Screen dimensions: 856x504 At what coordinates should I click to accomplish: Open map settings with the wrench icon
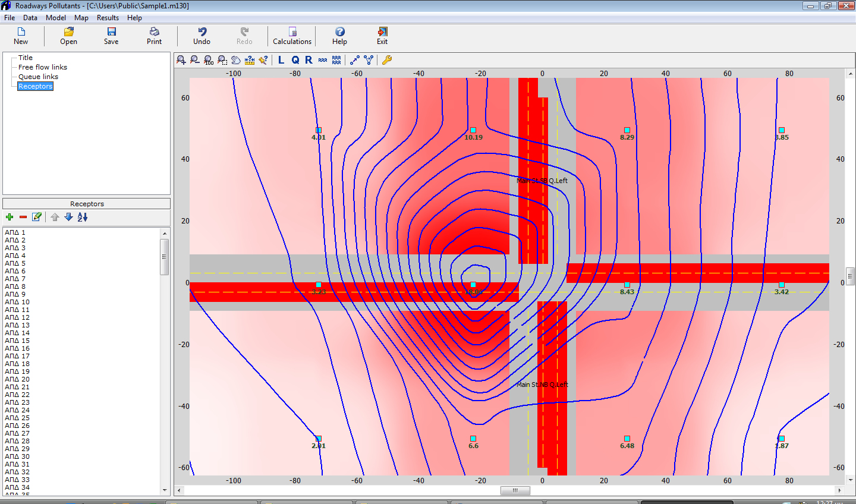point(387,60)
